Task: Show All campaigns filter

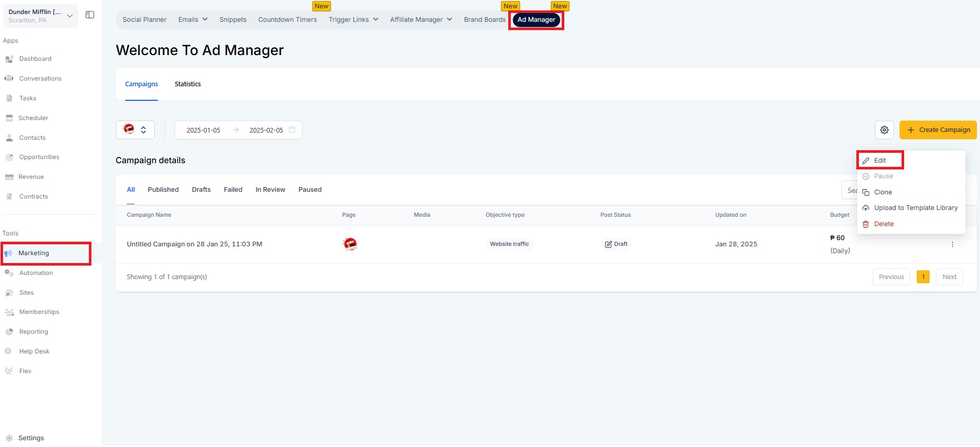Action: pyautogui.click(x=131, y=190)
